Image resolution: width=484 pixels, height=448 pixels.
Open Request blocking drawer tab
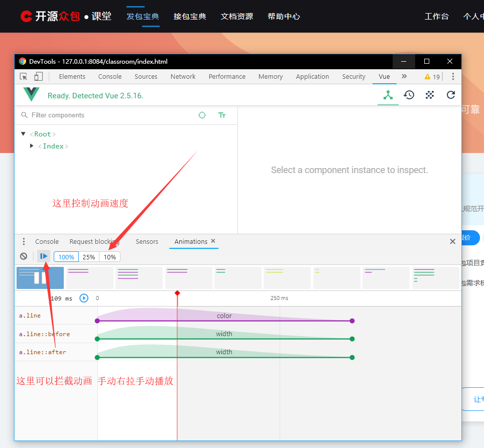tap(94, 241)
